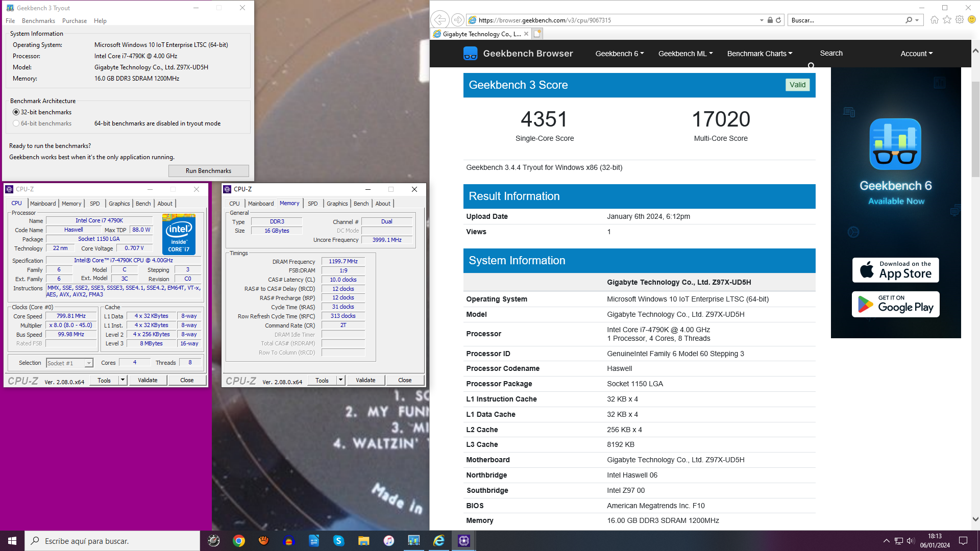The height and width of the screenshot is (551, 980).
Task: Click the Geekbench Browser logo
Action: point(518,53)
